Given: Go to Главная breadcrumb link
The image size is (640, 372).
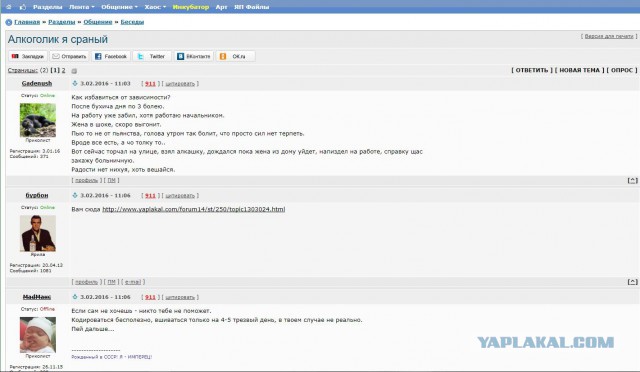Looking at the screenshot, I should point(27,22).
